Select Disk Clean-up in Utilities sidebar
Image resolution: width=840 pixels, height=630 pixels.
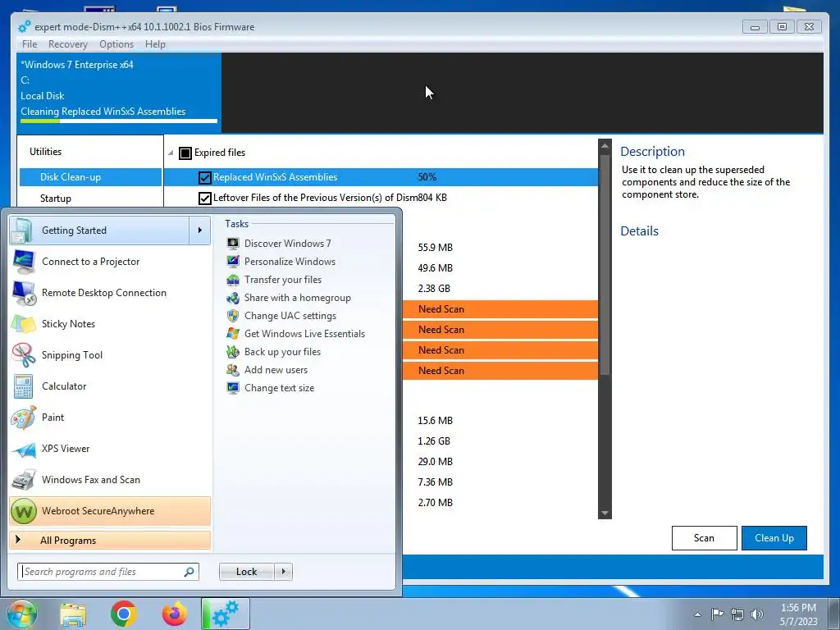90,177
